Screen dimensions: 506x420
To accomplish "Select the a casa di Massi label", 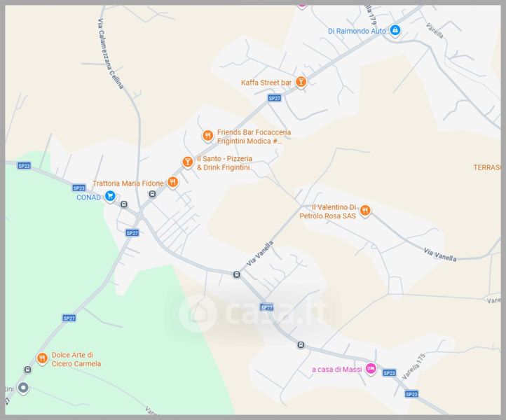I will click(337, 370).
